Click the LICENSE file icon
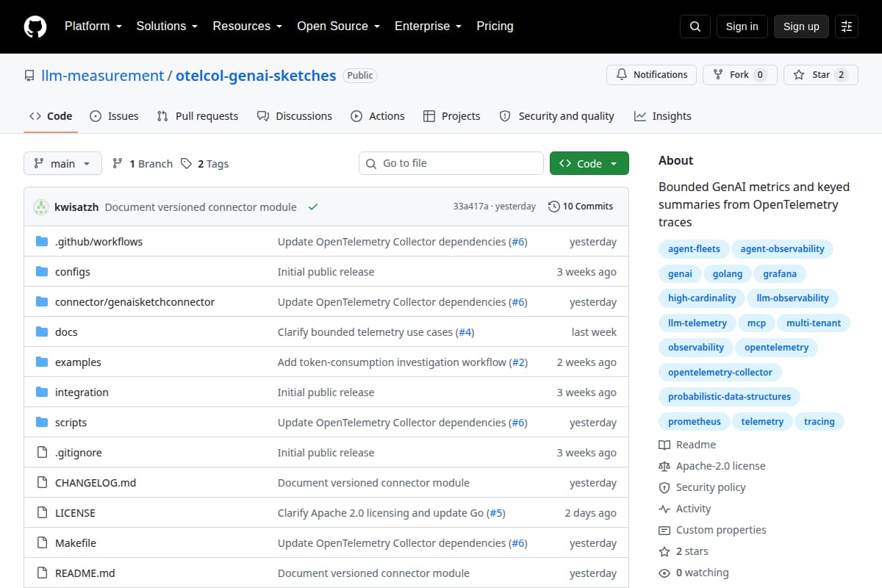882x588 pixels. coord(42,513)
